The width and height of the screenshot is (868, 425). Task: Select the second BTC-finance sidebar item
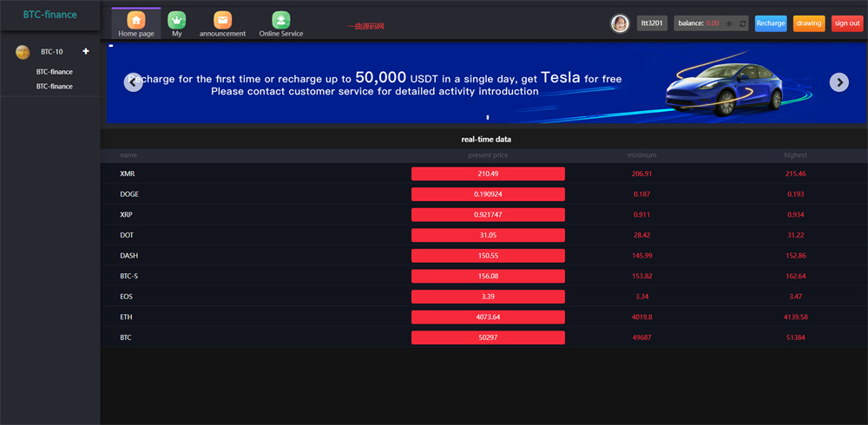(54, 87)
